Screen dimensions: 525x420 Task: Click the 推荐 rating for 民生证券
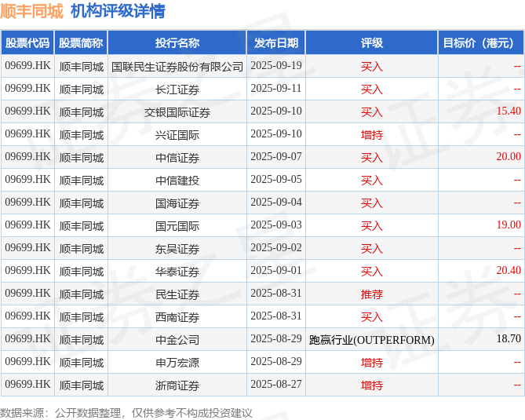pos(372,294)
